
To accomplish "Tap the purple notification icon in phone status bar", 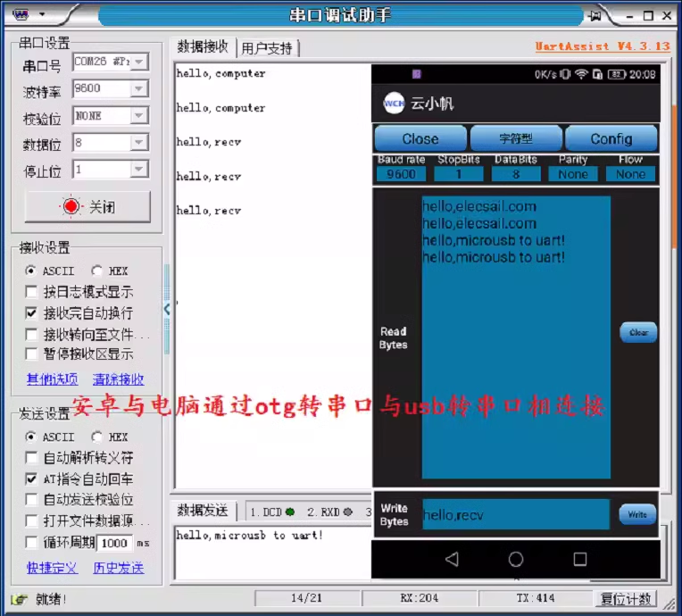I will (x=417, y=74).
